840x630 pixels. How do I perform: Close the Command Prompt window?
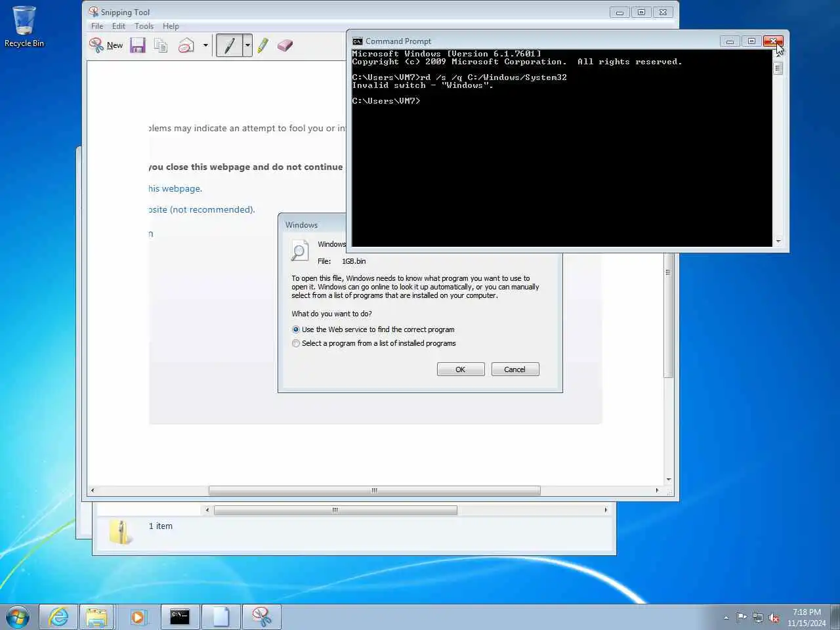point(773,41)
